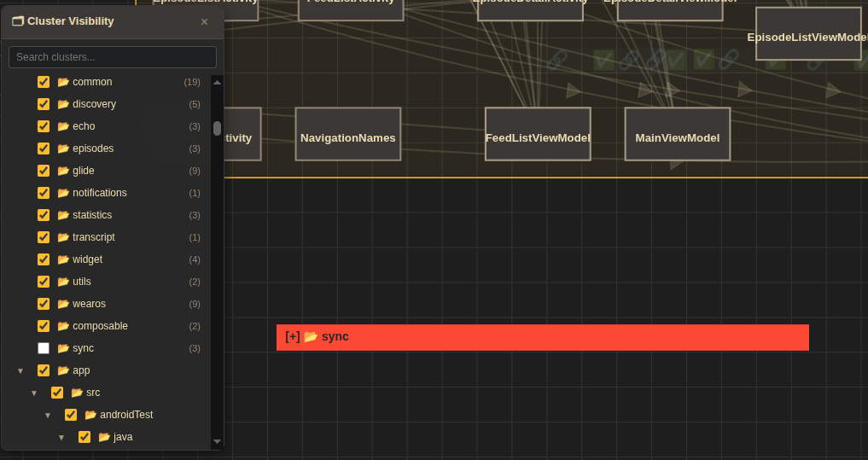Screen dimensions: 868x460
Task: Select the notifications row label
Action: pyautogui.click(x=100, y=193)
